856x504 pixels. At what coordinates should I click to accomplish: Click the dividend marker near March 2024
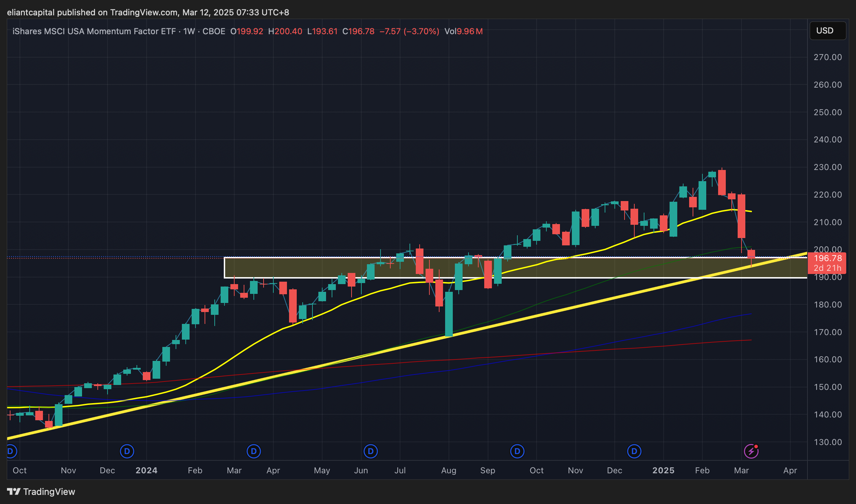pyautogui.click(x=254, y=451)
